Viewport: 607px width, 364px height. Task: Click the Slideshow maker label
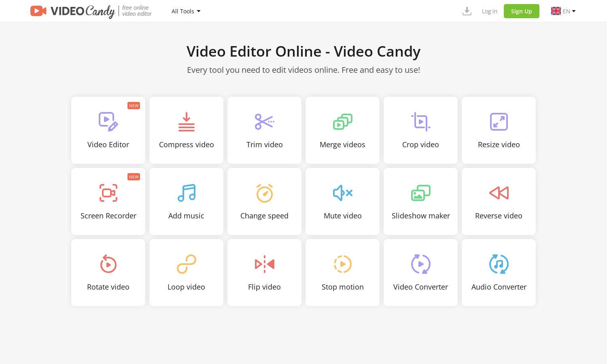tap(421, 216)
